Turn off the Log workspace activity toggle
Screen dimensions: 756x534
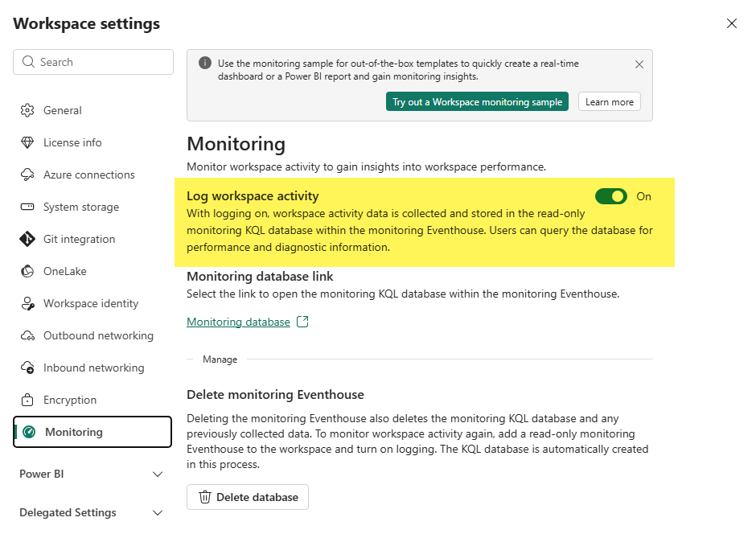point(610,196)
